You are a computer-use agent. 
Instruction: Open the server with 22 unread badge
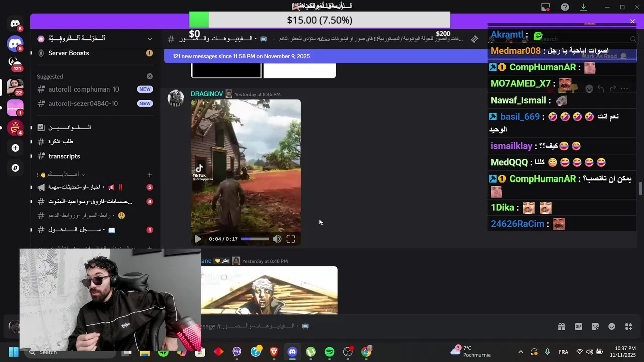pos(15,86)
